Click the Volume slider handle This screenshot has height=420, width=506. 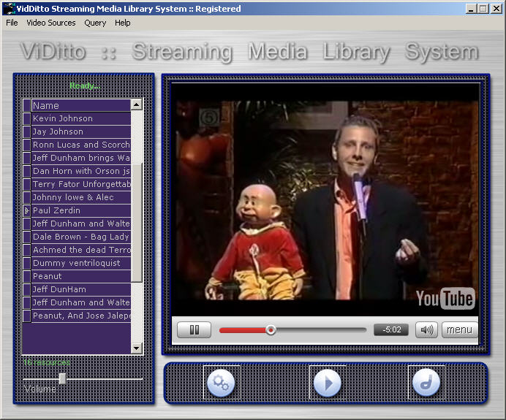pos(63,379)
